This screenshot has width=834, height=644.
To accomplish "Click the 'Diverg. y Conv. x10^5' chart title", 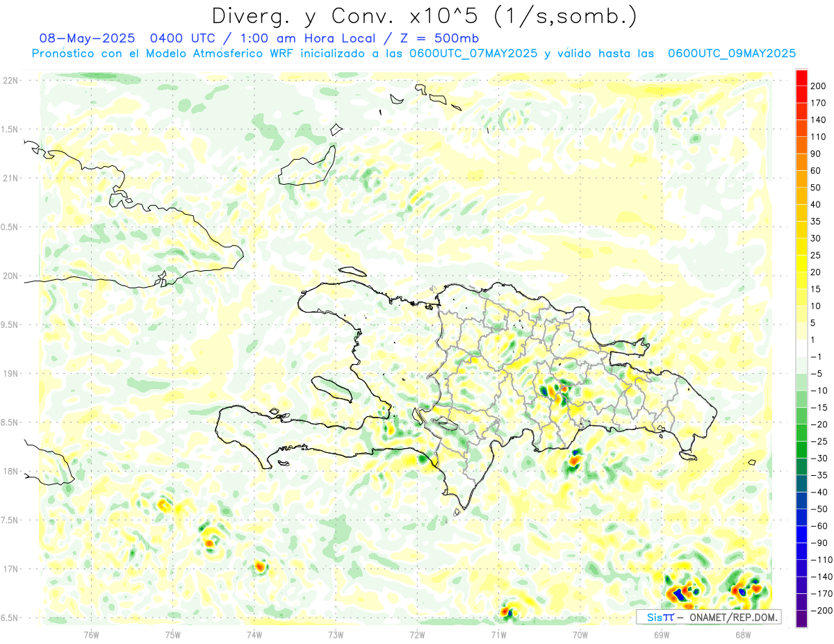I will [x=423, y=17].
